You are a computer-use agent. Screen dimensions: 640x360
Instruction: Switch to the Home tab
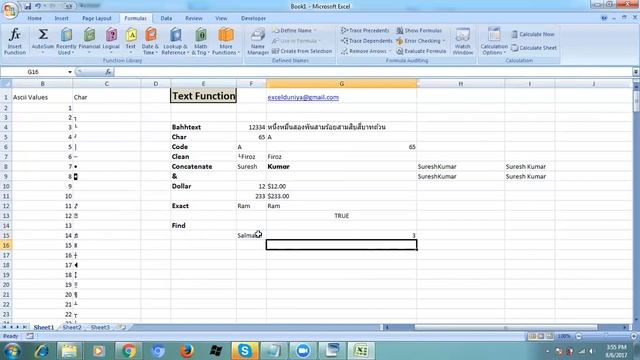34,18
